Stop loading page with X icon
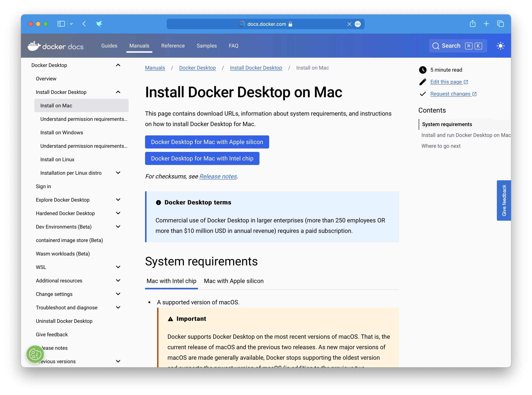Image resolution: width=532 pixels, height=395 pixels. tap(349, 24)
